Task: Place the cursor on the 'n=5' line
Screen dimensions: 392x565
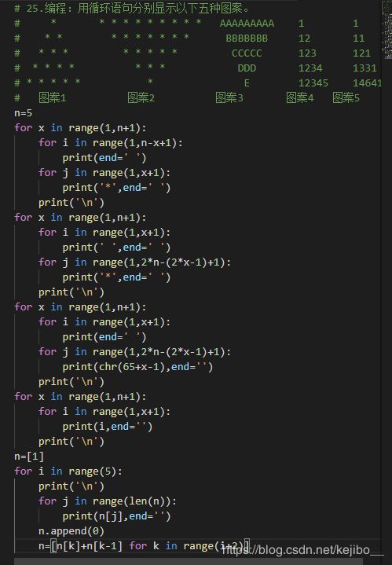Action: pos(24,113)
